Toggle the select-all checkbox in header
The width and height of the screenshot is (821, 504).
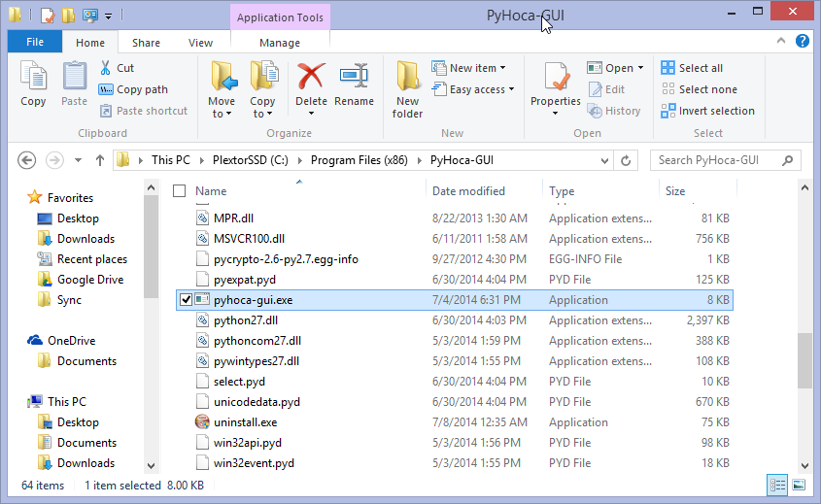point(179,190)
